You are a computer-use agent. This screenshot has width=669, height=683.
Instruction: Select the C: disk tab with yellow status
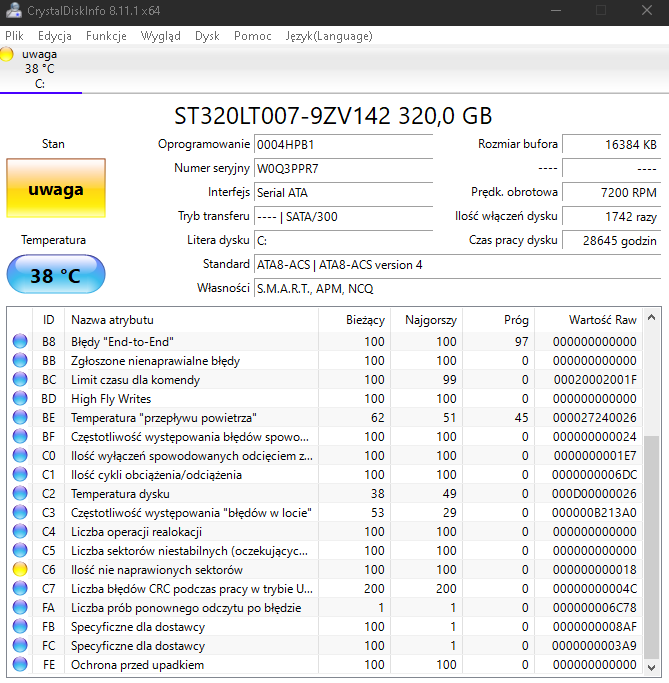click(40, 69)
